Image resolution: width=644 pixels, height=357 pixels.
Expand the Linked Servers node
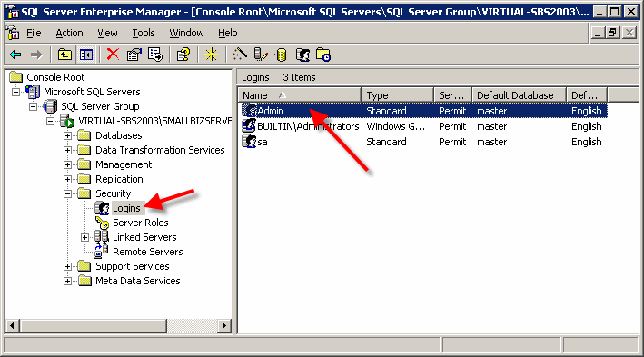coord(84,237)
